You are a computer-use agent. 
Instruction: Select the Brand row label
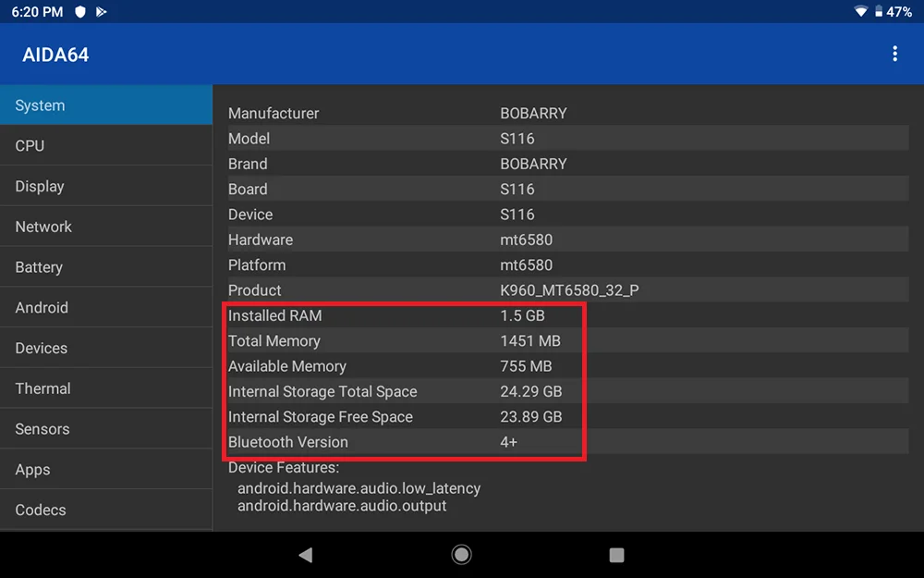tap(248, 164)
